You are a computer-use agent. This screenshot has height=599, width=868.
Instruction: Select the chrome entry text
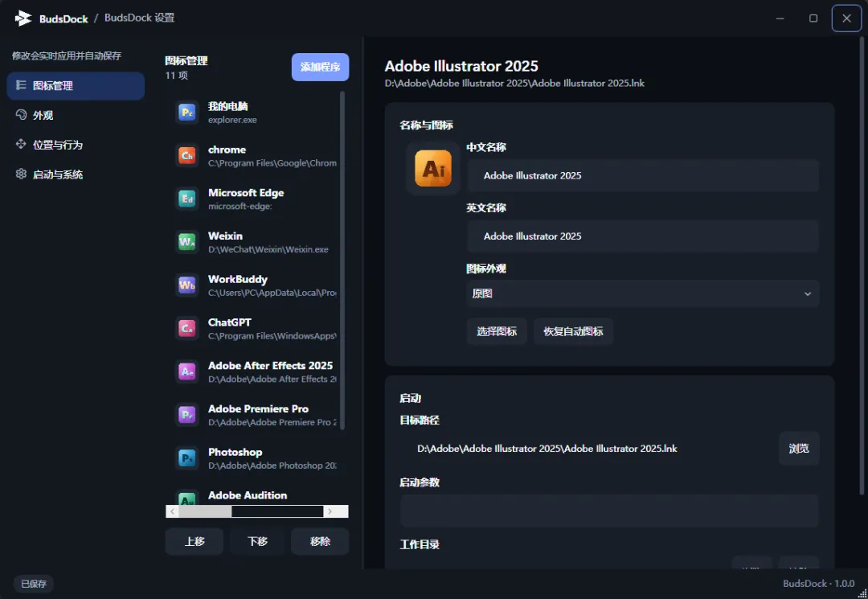[x=227, y=150]
